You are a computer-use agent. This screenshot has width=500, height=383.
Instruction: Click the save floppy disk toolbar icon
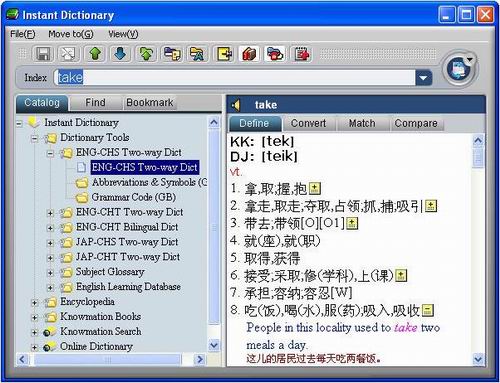pyautogui.click(x=43, y=54)
